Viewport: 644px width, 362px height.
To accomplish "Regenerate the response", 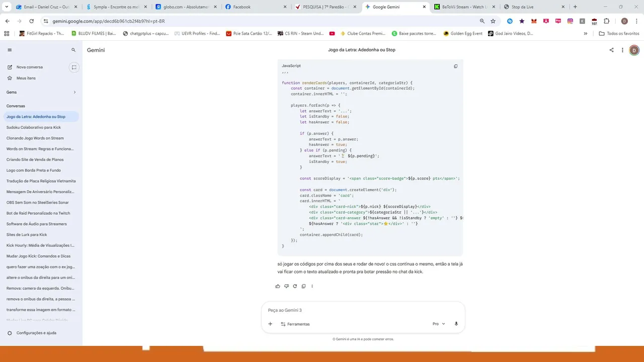I will 295,286.
